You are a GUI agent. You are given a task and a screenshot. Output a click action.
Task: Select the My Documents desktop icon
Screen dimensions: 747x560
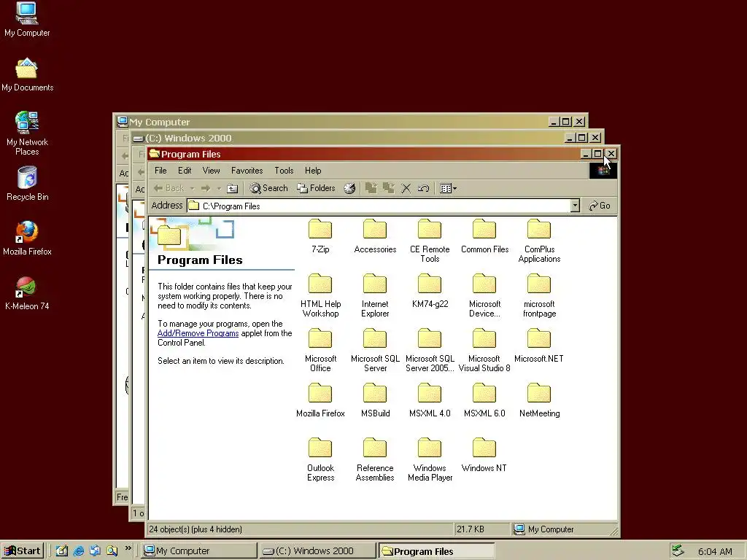27,74
